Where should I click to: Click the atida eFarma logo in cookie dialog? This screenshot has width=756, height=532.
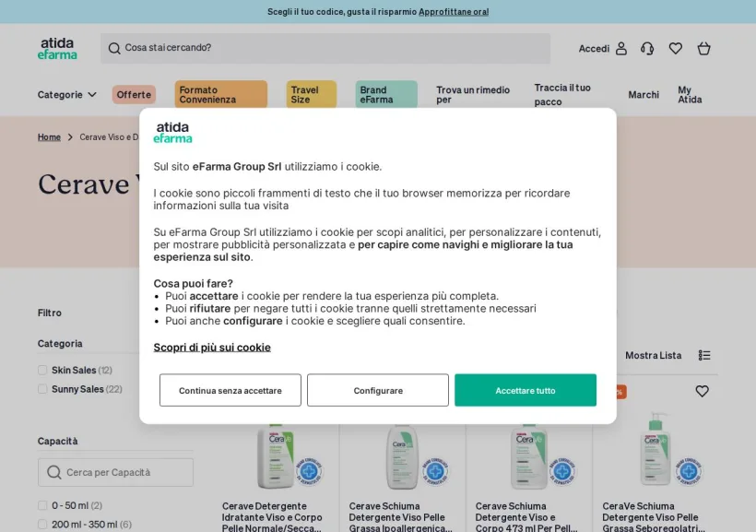click(x=172, y=133)
